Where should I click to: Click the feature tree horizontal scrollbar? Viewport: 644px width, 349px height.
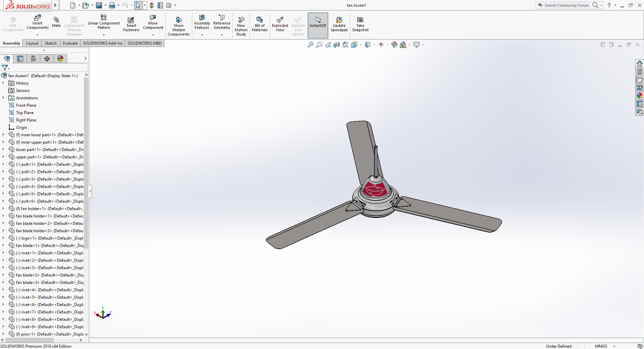click(x=30, y=340)
